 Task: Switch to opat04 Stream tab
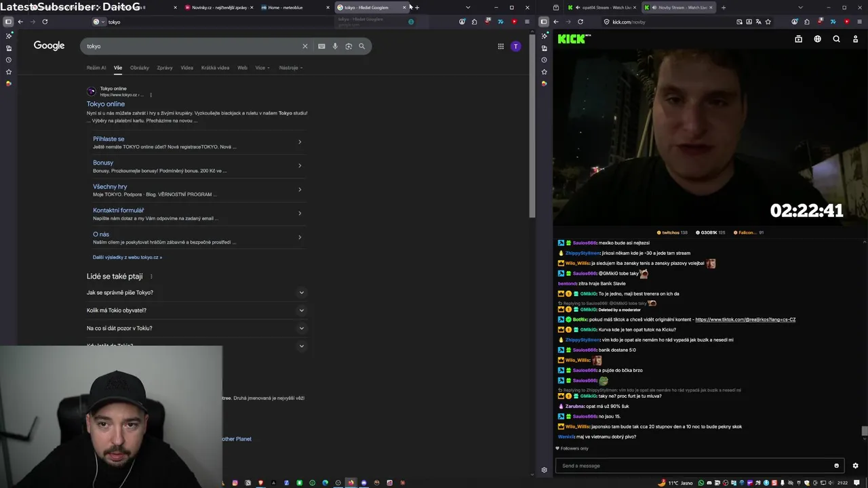601,7
